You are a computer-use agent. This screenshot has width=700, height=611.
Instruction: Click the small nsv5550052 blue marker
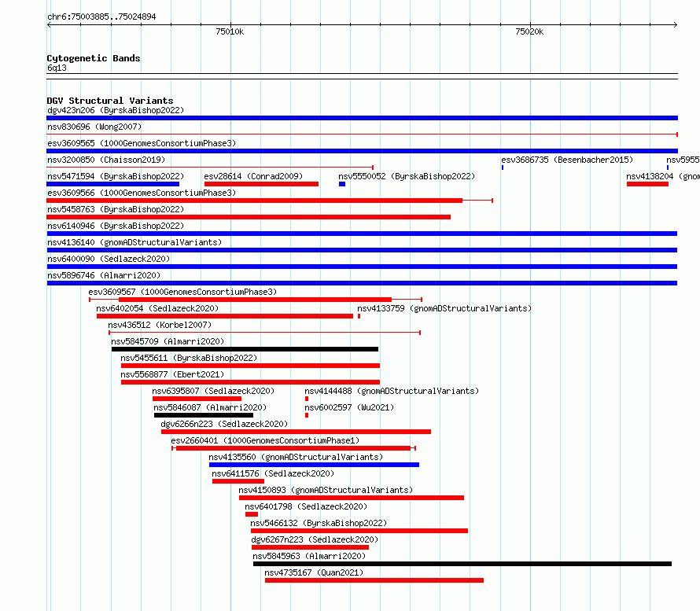pos(342,184)
